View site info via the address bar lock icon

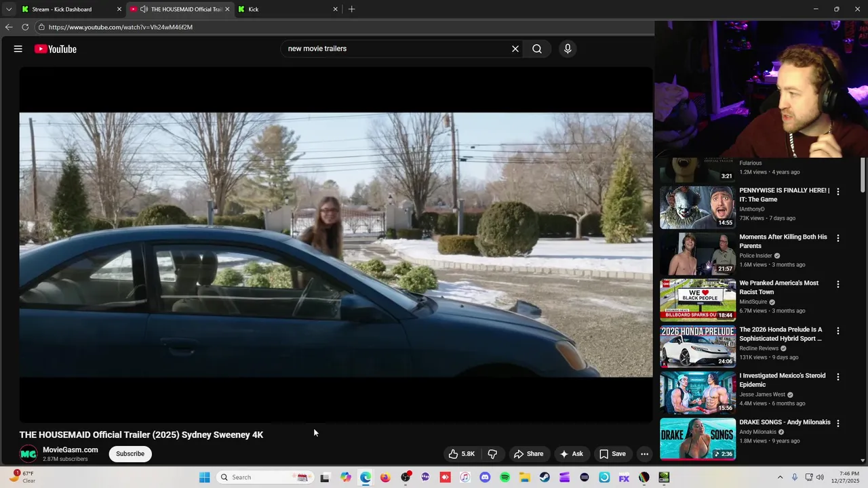[x=41, y=27]
